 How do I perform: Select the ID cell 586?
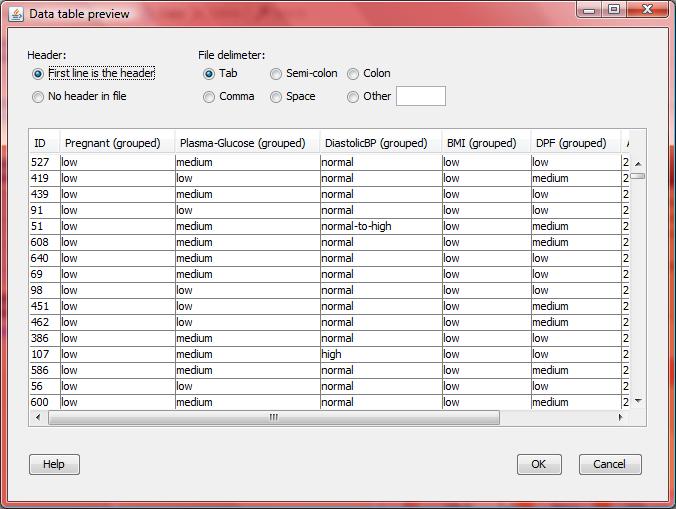45,370
